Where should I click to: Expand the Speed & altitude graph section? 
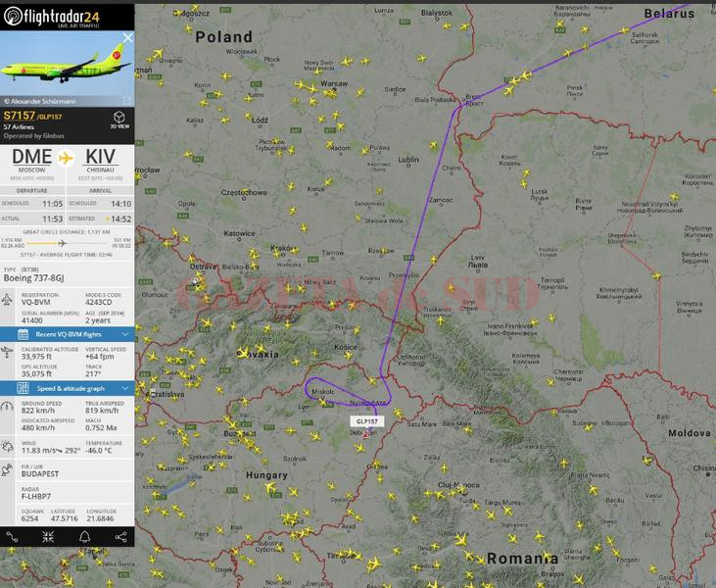[68, 388]
